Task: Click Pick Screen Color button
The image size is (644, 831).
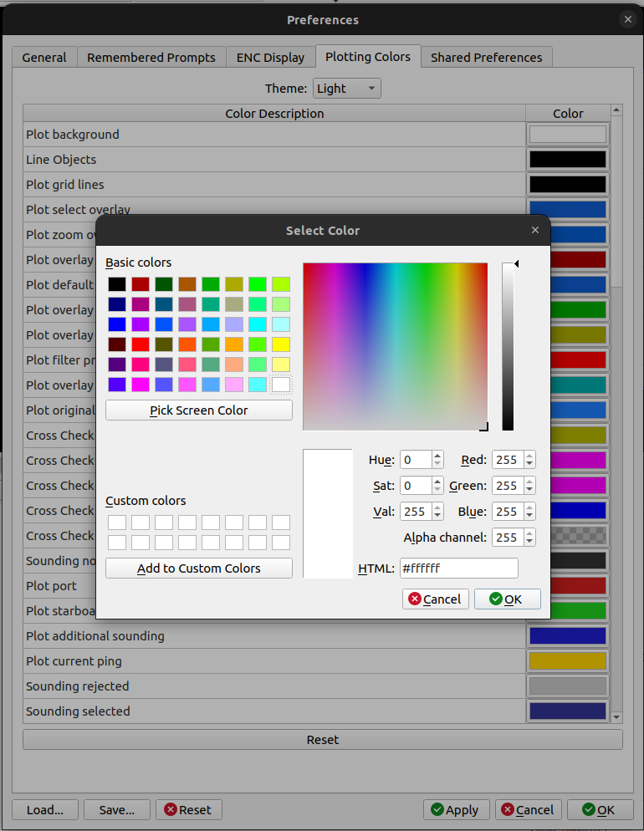Action: (199, 410)
